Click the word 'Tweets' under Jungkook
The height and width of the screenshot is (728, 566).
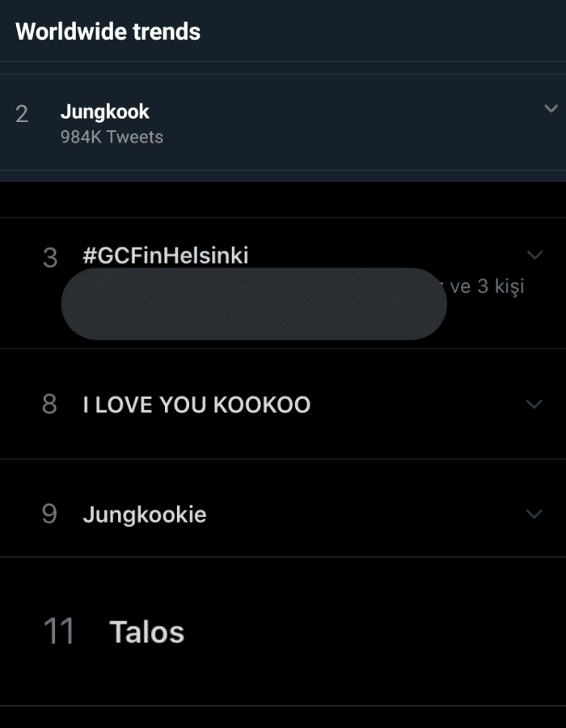coord(135,138)
